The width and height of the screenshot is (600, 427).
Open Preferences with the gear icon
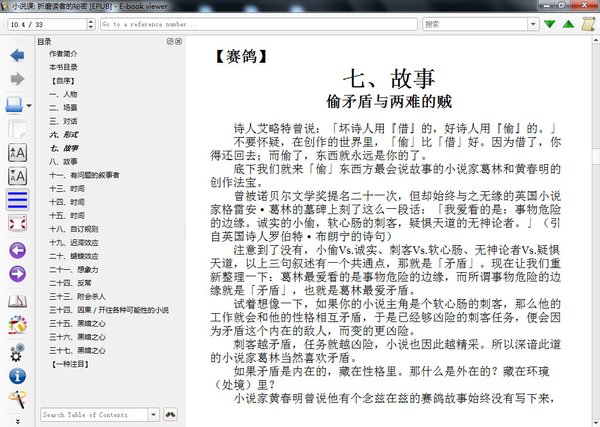coord(16,351)
